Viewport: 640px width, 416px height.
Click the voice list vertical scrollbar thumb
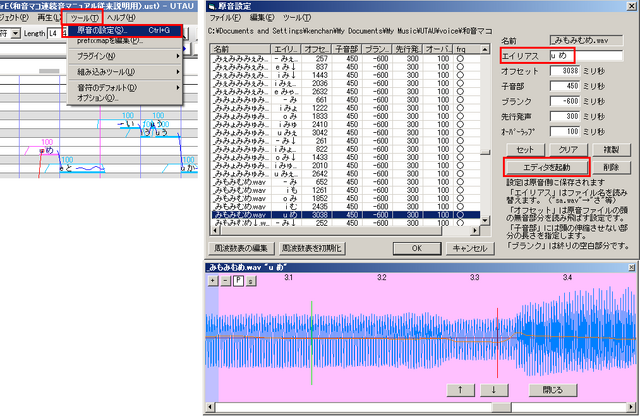[485, 152]
